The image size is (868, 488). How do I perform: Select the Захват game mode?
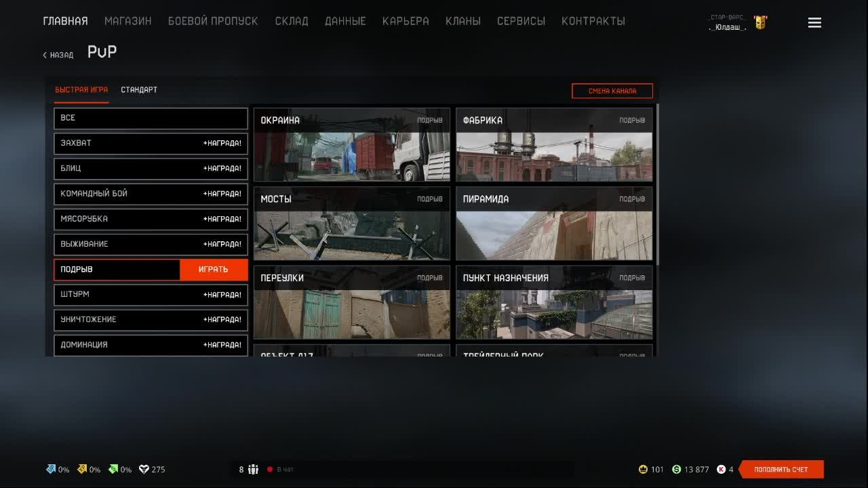(151, 143)
